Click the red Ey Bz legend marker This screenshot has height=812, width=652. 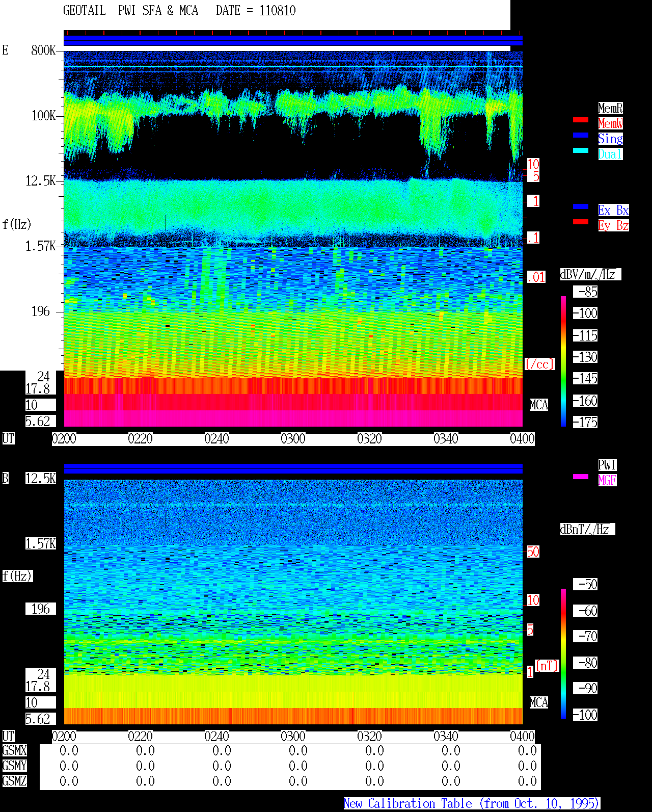(581, 222)
